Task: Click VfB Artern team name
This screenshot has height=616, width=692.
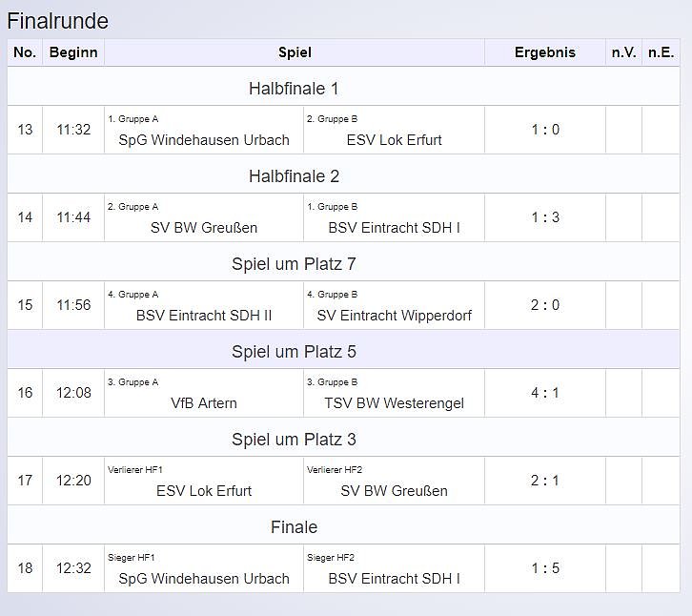Action: [x=204, y=403]
